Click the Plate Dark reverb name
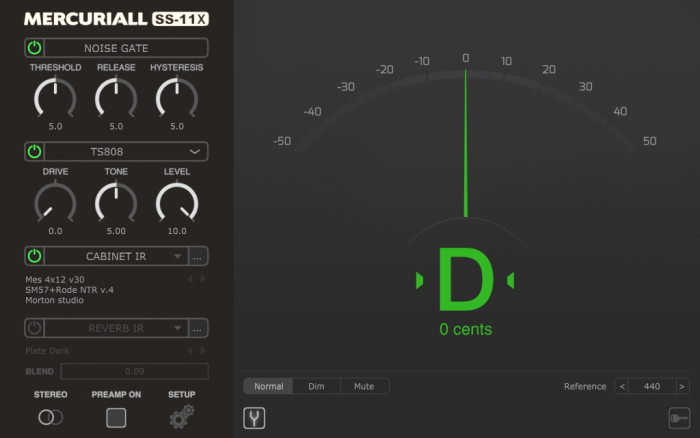 point(47,351)
